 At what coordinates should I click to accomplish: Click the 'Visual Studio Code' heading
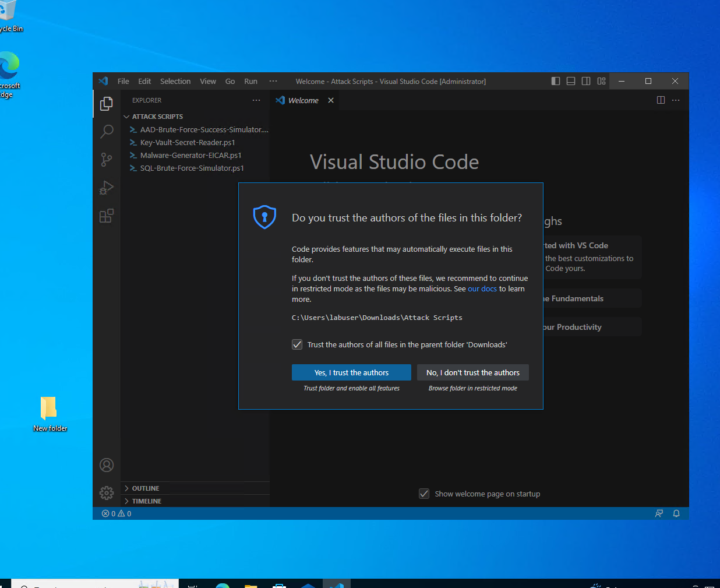coord(394,161)
